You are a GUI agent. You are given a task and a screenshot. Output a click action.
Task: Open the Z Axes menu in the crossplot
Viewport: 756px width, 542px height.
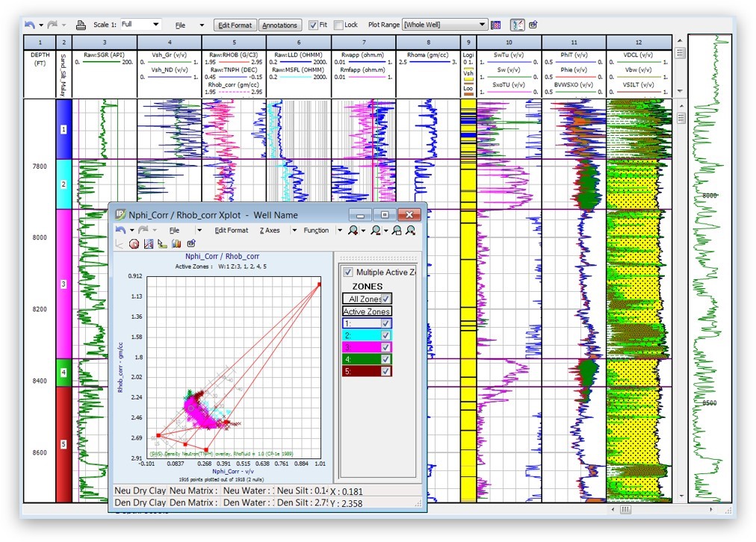270,230
